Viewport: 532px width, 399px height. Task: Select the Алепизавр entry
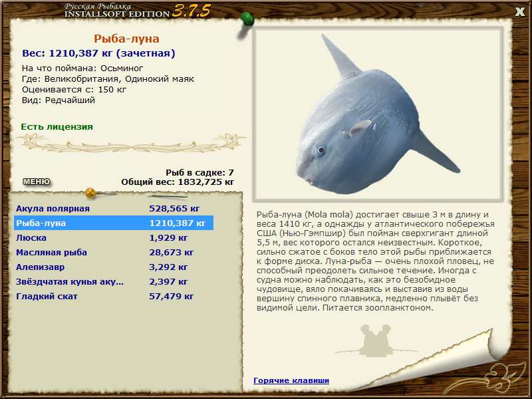(114, 267)
